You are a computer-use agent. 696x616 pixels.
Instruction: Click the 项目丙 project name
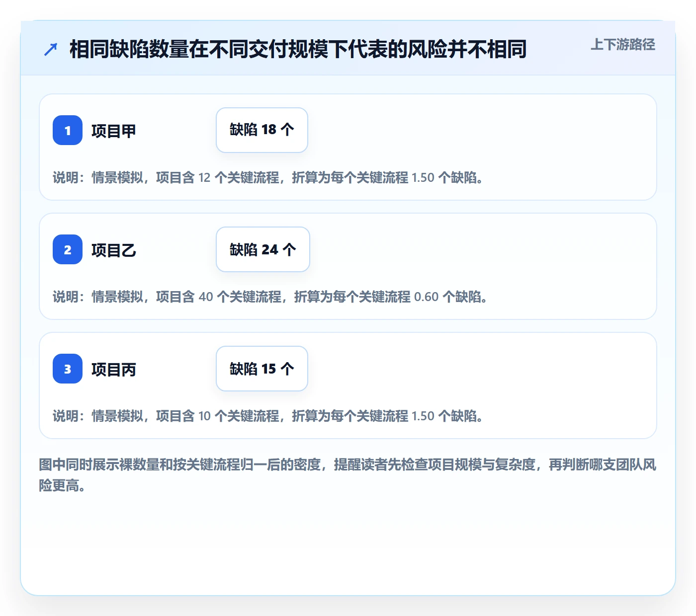coord(114,370)
